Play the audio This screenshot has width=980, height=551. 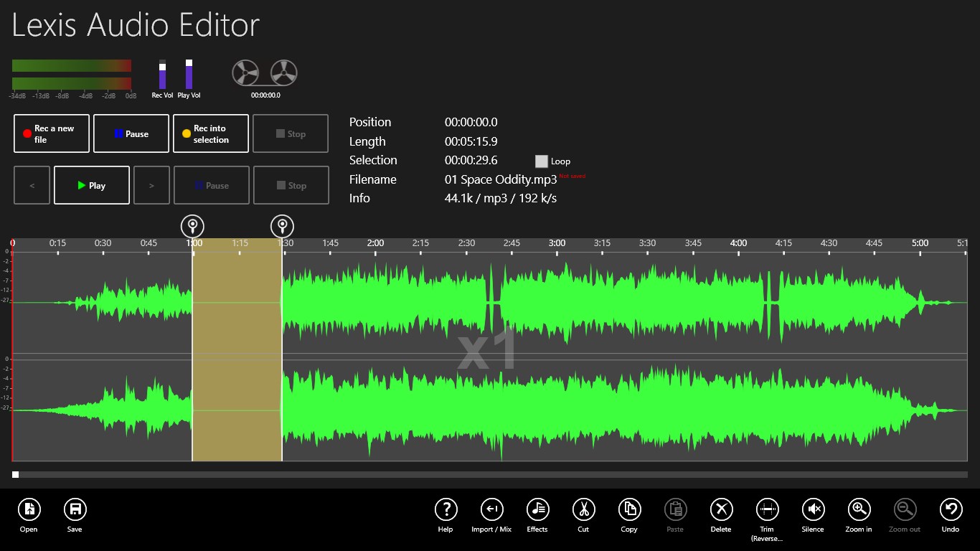pyautogui.click(x=92, y=185)
